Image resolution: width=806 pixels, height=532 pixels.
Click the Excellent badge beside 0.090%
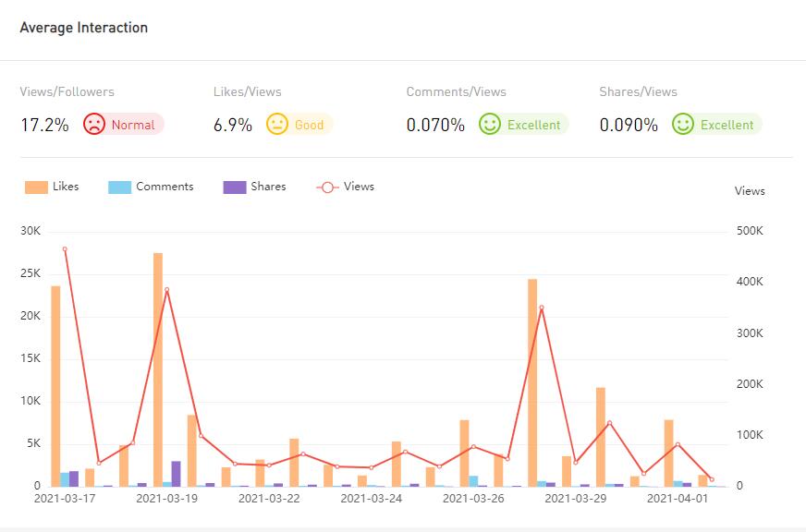coord(727,125)
